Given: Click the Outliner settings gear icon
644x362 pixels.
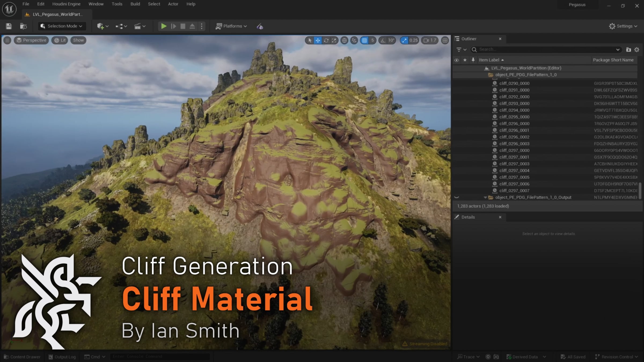Looking at the screenshot, I should pyautogui.click(x=636, y=50).
